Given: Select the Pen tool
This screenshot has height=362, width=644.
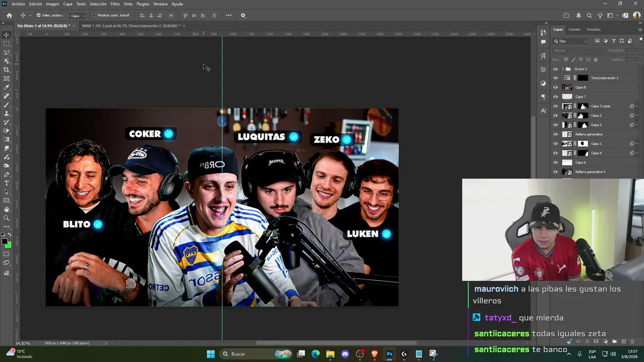Looking at the screenshot, I should 7,174.
